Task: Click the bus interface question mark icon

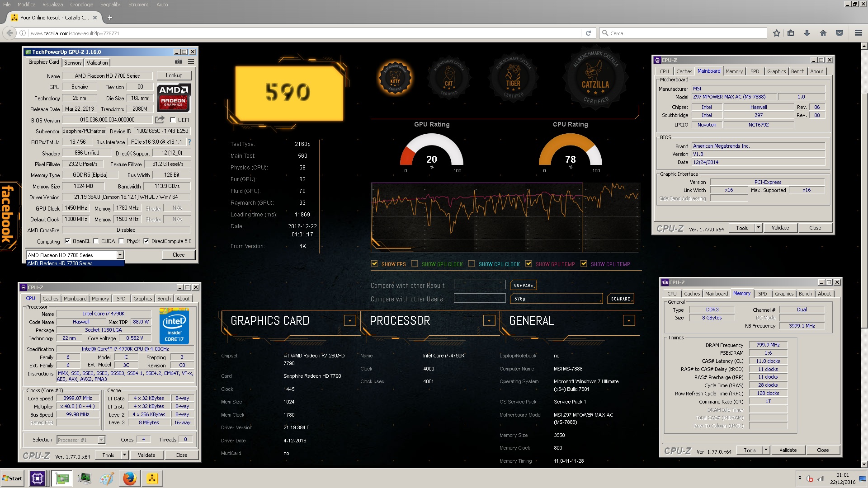Action: tap(189, 142)
